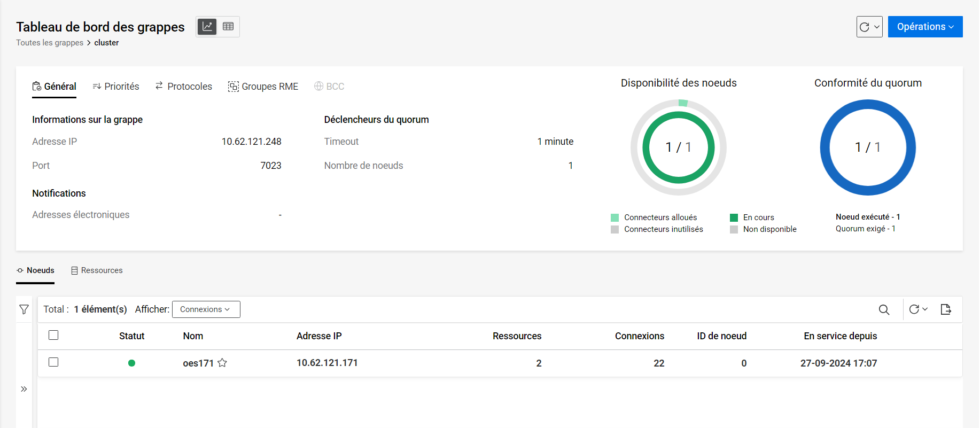Switch to table view icon
Image resolution: width=980 pixels, height=428 pixels.
coord(228,27)
